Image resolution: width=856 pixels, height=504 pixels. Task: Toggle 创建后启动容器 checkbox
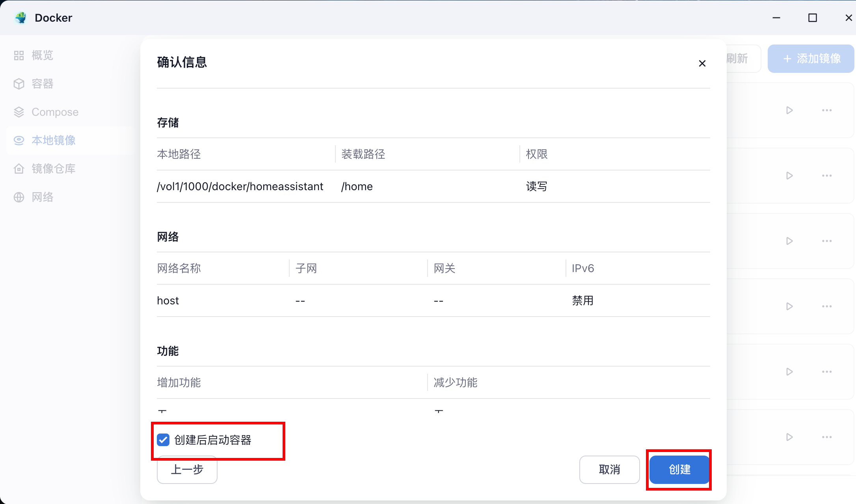[x=163, y=440]
